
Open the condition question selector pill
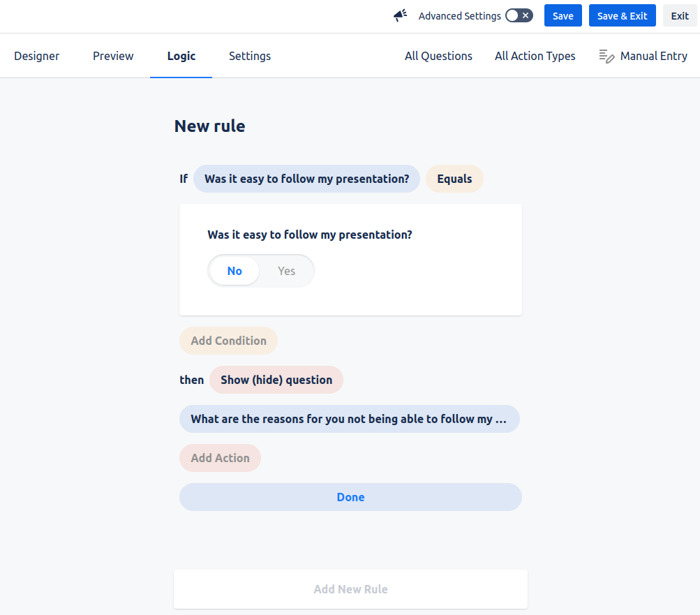pyautogui.click(x=306, y=179)
